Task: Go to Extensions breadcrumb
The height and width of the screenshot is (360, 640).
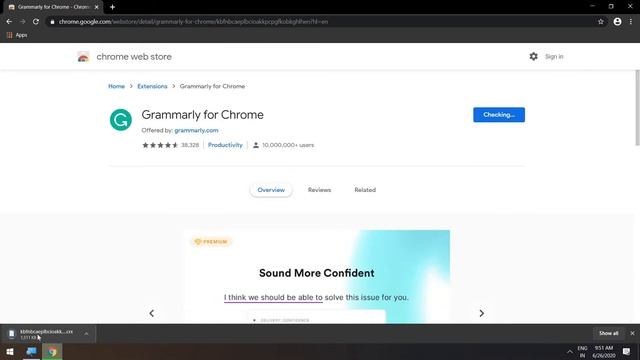Action: pos(152,86)
